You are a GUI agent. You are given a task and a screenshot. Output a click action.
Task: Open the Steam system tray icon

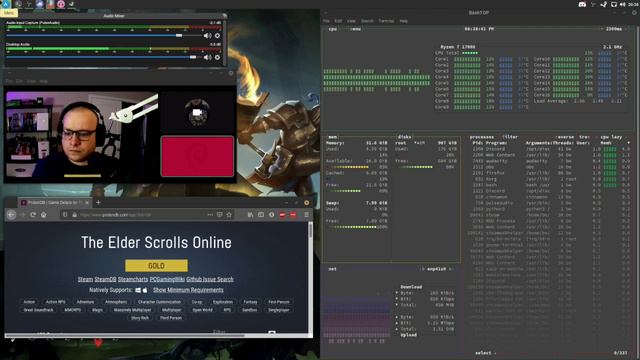point(604,4)
